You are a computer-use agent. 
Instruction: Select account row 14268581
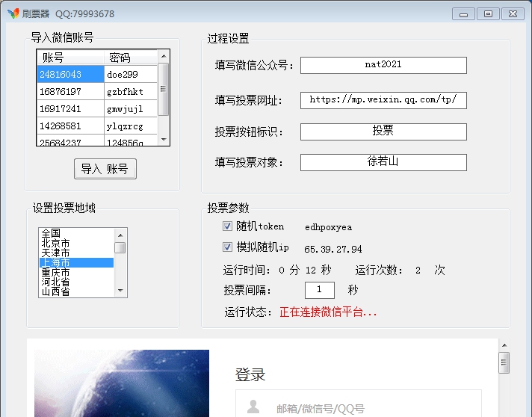pos(70,126)
